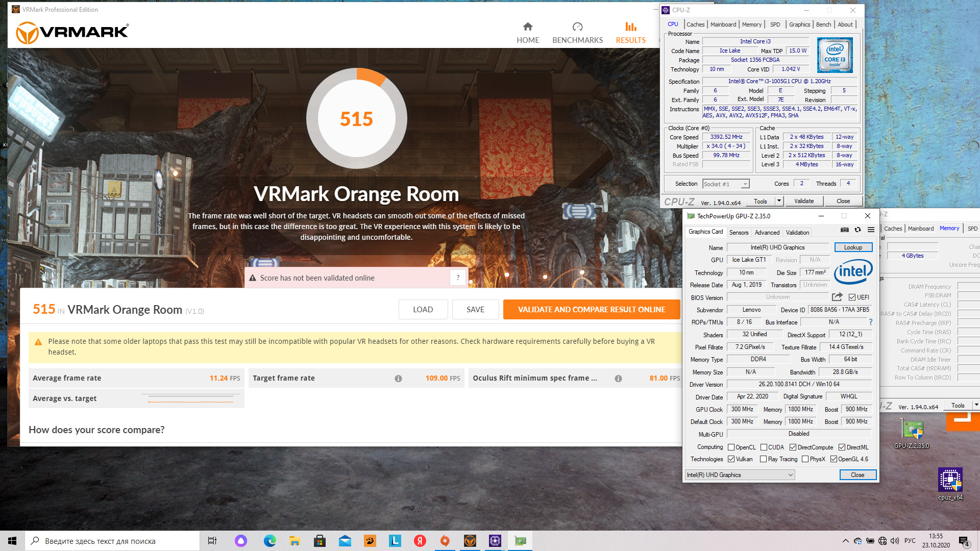
Task: Click the Bus Interface question mark in GPU-Z
Action: coord(870,322)
